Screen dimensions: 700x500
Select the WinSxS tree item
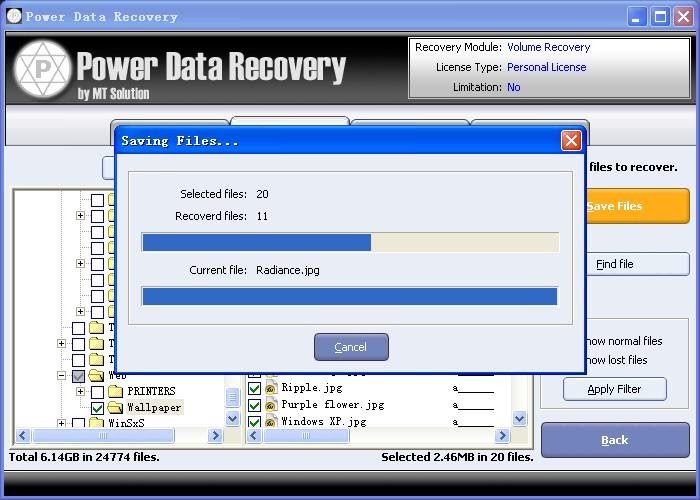coord(127,423)
